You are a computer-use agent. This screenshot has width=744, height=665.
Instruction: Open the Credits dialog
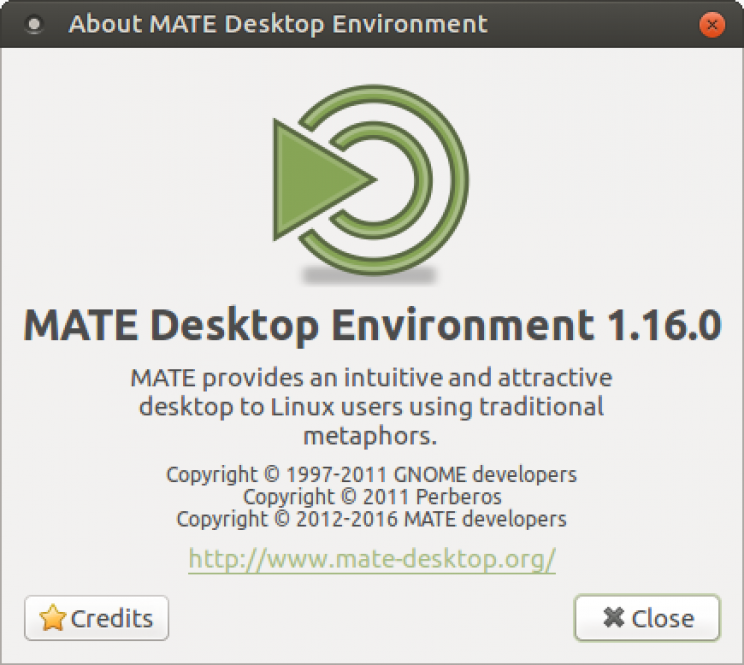(x=97, y=618)
